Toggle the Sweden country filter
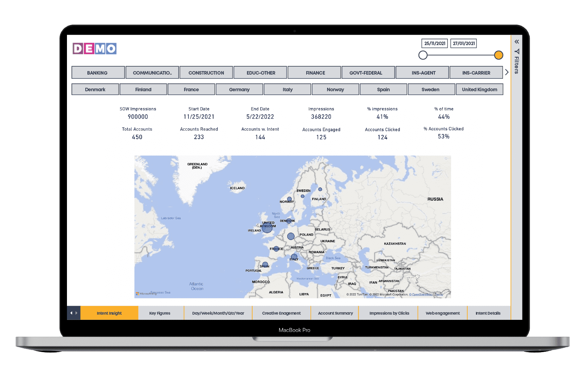Screen dimensions: 588x375 [x=431, y=89]
